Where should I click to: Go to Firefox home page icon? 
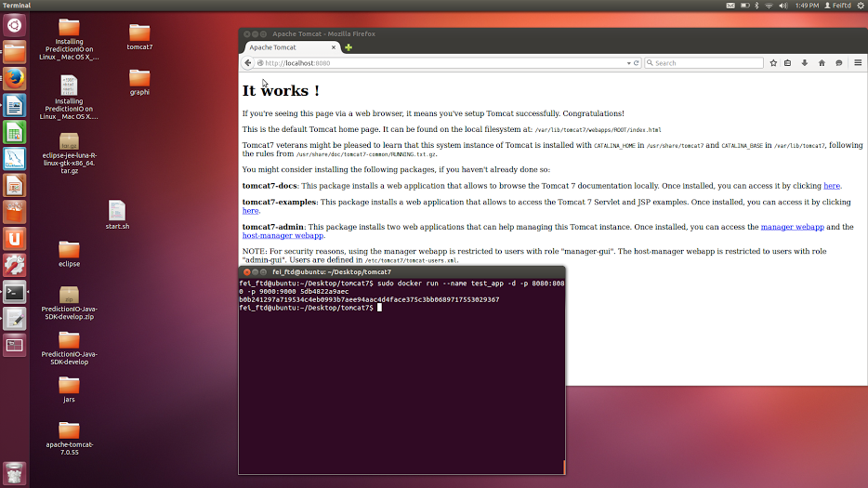822,63
